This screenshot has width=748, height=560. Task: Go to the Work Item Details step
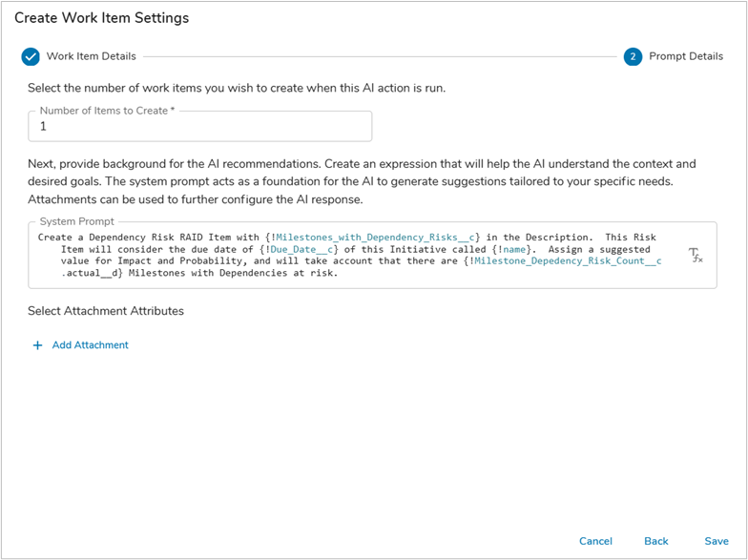coord(91,56)
